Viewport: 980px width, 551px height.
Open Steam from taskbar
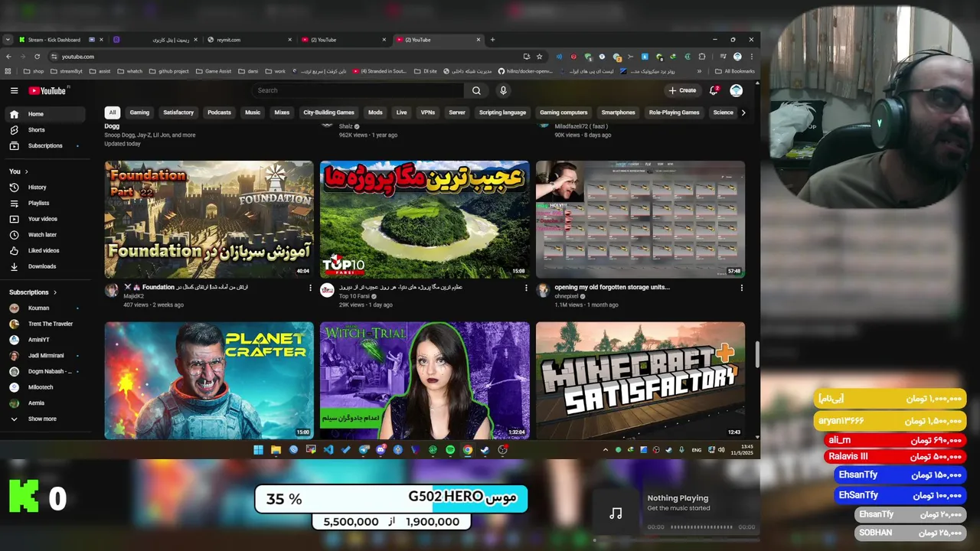485,450
